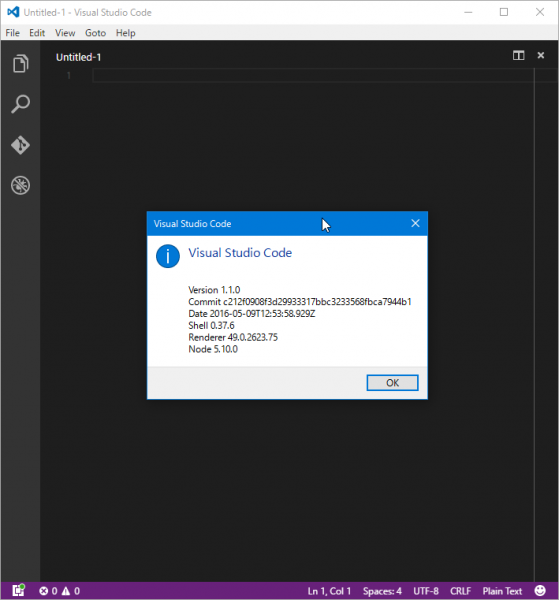This screenshot has width=559, height=600.
Task: Click the Shell 0.37.6 line
Action: point(211,325)
